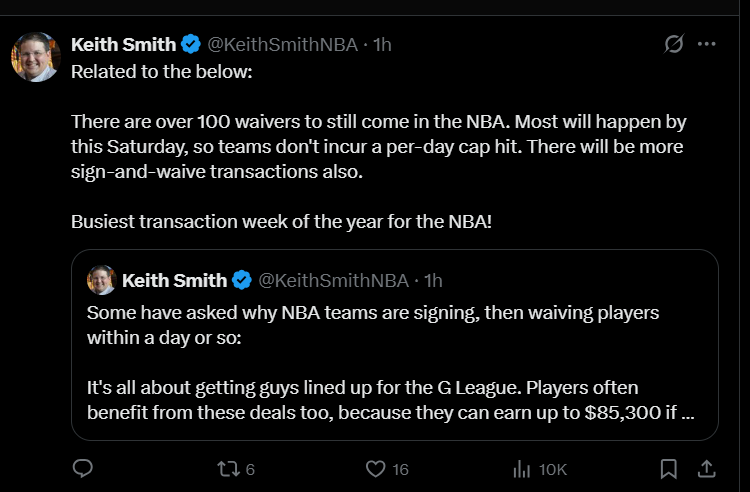Click verified badge in the quoted tweet
Image resolution: width=750 pixels, height=492 pixels.
(x=242, y=280)
